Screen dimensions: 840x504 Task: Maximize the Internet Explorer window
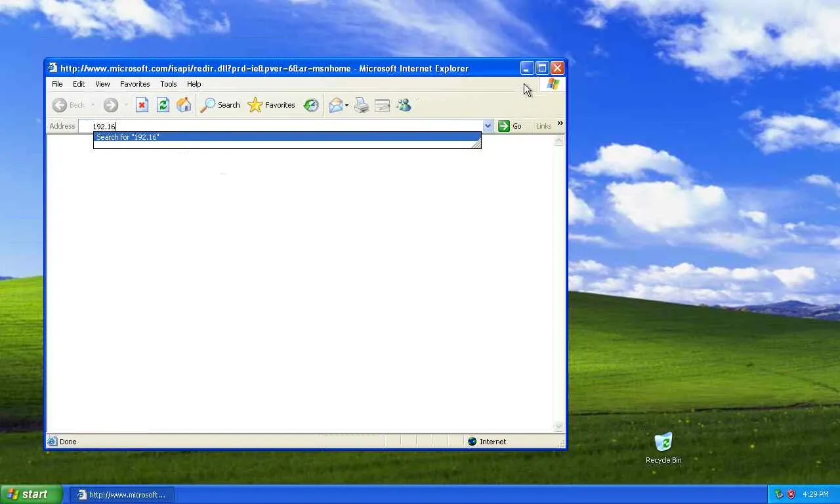point(542,68)
